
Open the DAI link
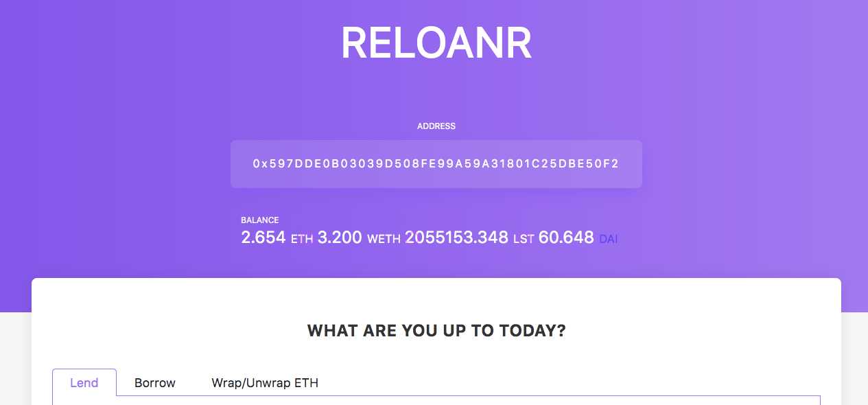609,239
